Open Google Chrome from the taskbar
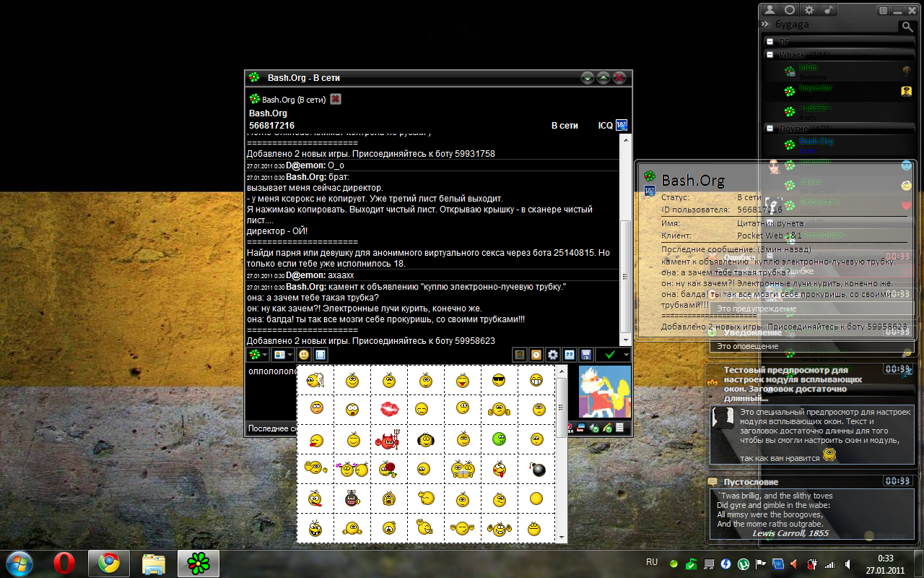 coord(108,563)
